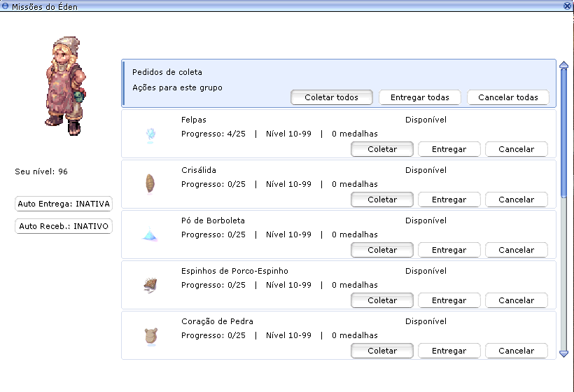This screenshot has width=574, height=392.
Task: Click the Felpas quest name
Action: [194, 120]
